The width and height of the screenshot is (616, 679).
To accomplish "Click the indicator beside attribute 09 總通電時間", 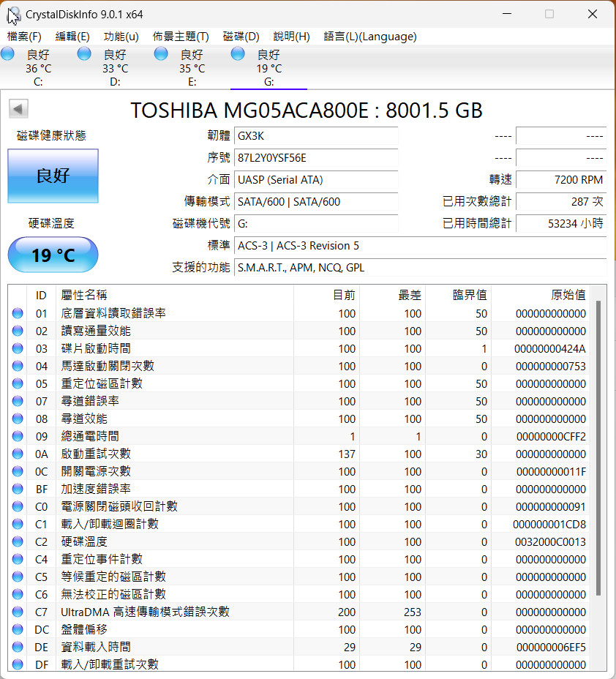I will tap(17, 436).
